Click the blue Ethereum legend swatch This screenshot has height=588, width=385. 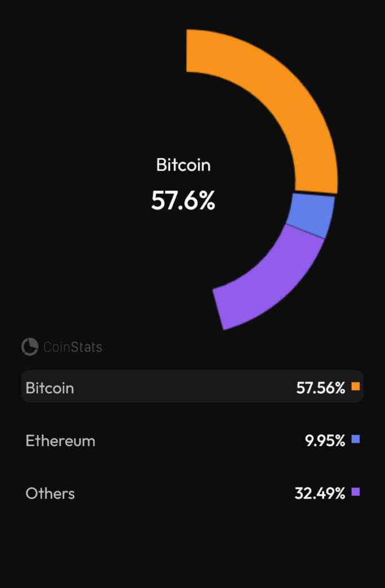[355, 439]
